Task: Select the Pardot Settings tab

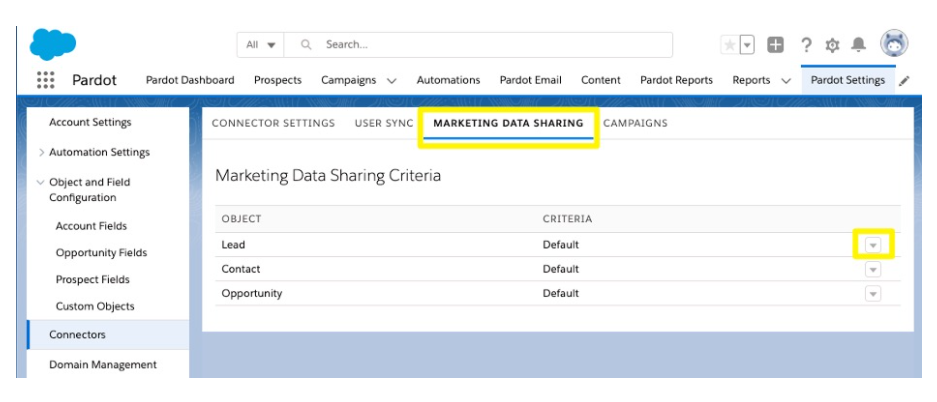Action: tap(848, 80)
